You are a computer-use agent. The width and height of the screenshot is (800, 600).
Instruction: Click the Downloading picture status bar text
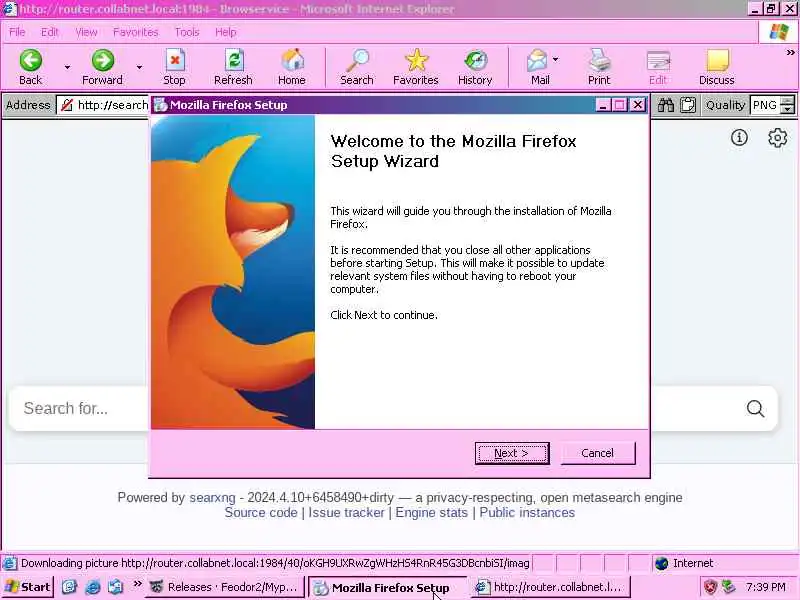[275, 563]
